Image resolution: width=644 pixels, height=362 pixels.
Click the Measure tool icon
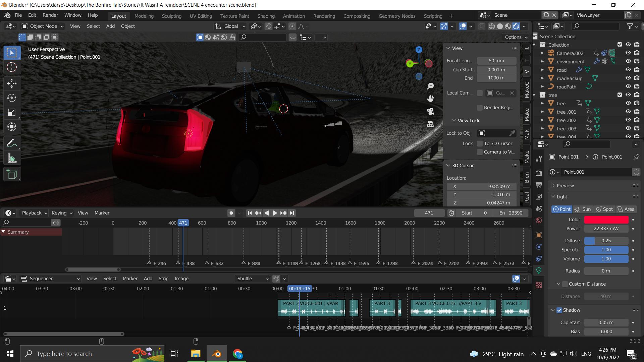(12, 158)
